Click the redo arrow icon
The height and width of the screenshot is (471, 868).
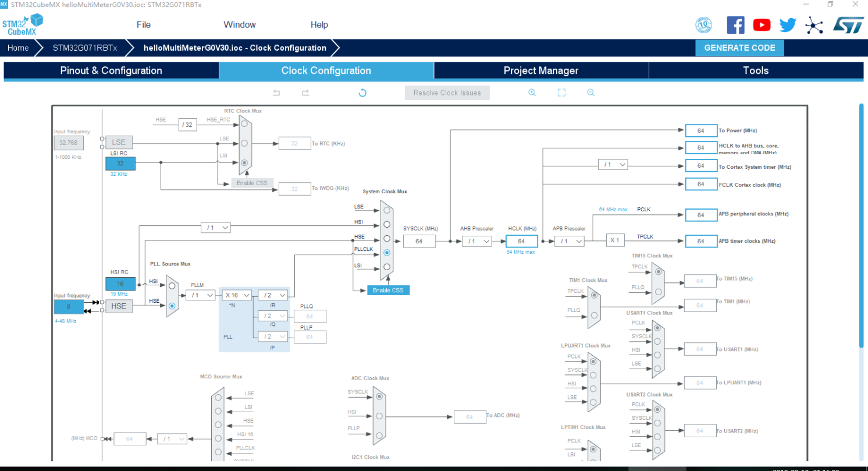[x=305, y=93]
